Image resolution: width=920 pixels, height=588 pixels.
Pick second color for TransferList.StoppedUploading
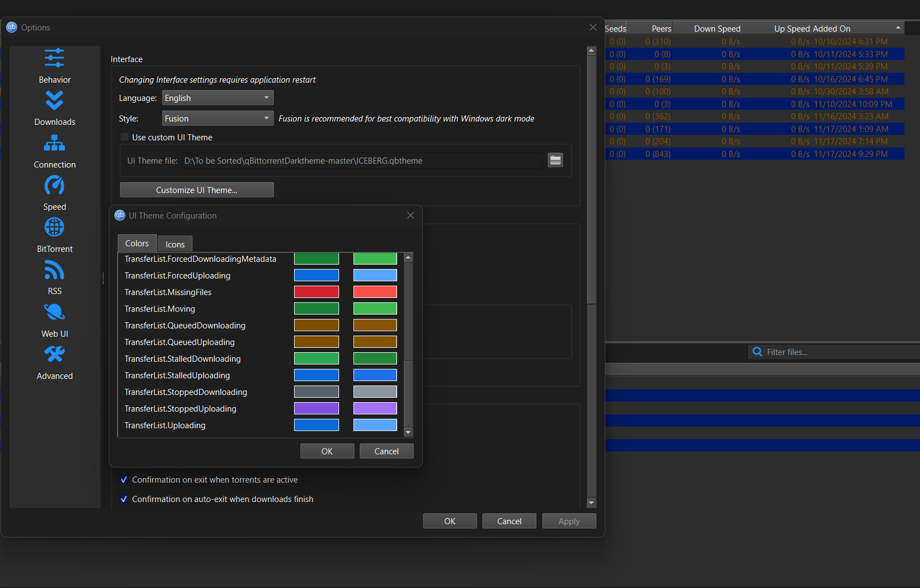click(x=375, y=408)
